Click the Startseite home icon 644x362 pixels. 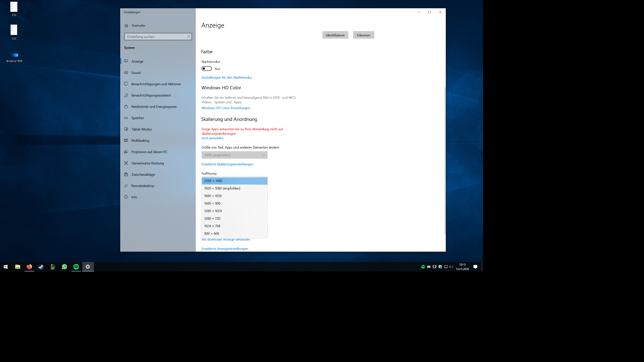point(126,26)
